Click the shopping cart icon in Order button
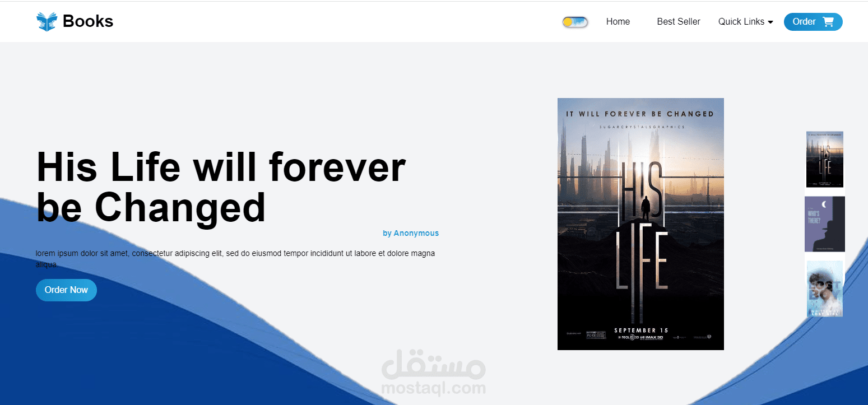 tap(828, 22)
